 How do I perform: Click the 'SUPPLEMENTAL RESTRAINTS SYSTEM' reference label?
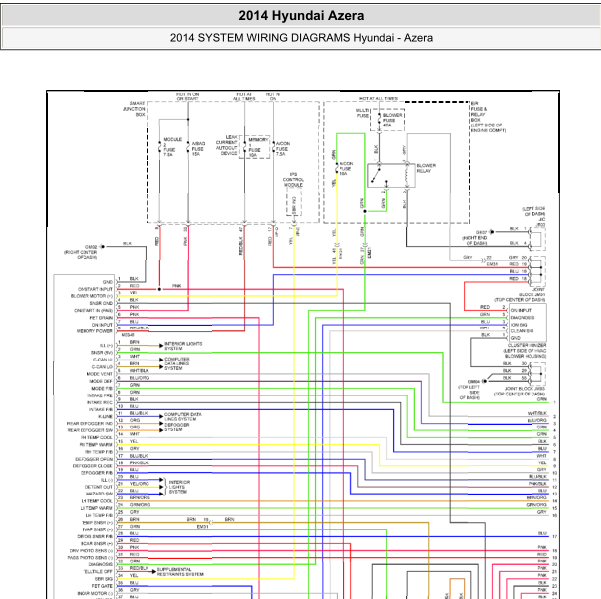pos(180,572)
